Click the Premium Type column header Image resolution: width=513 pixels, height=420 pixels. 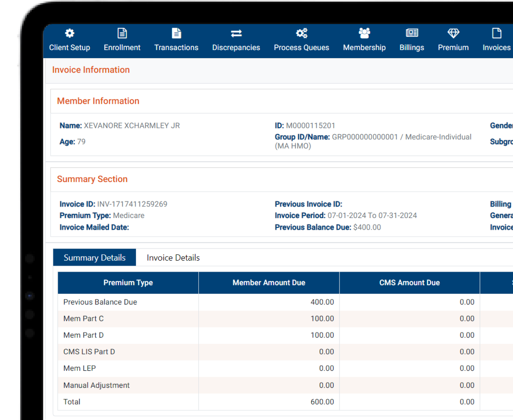point(128,283)
